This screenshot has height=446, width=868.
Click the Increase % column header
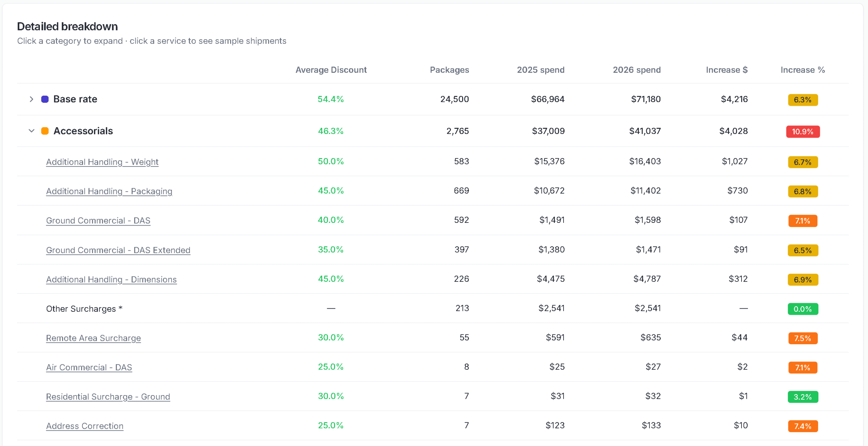click(802, 70)
